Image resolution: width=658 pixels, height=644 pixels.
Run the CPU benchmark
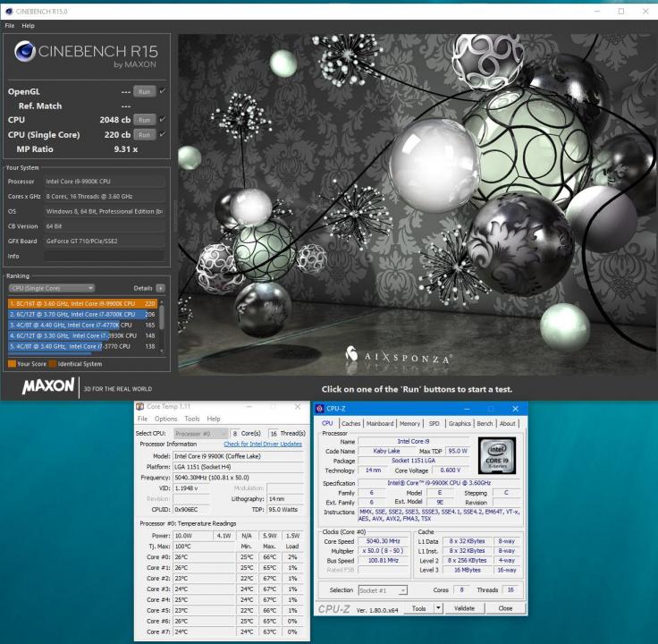coord(144,120)
